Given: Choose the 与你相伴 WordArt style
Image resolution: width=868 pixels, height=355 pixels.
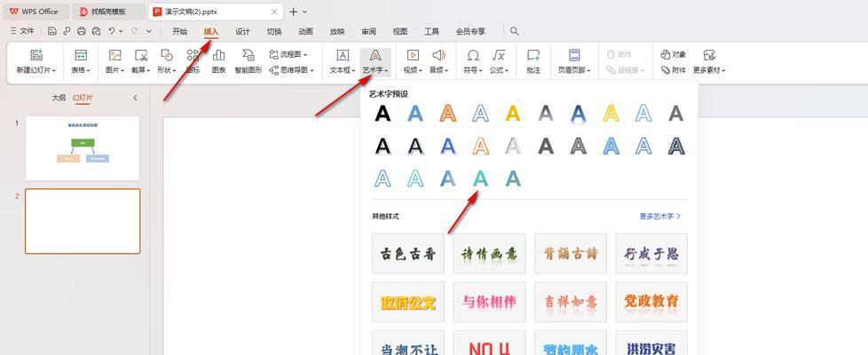Looking at the screenshot, I should (489, 302).
